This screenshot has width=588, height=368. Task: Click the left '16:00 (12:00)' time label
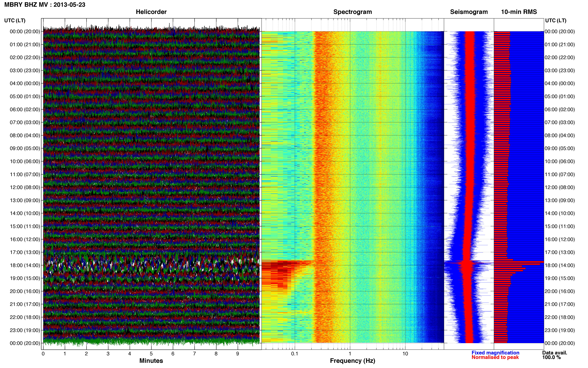tap(25, 239)
